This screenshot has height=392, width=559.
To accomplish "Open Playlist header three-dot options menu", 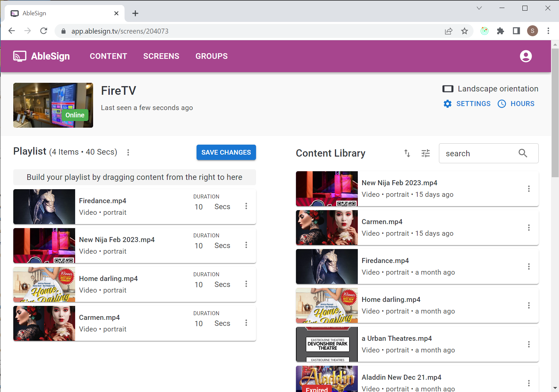I will [x=128, y=152].
